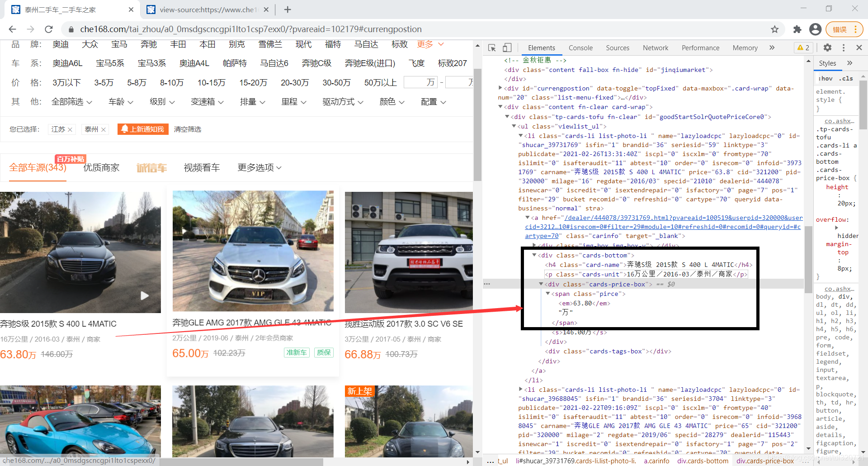The image size is (868, 466).
Task: Open the 奔驰GLE AMG car thumbnail
Action: pos(253,251)
